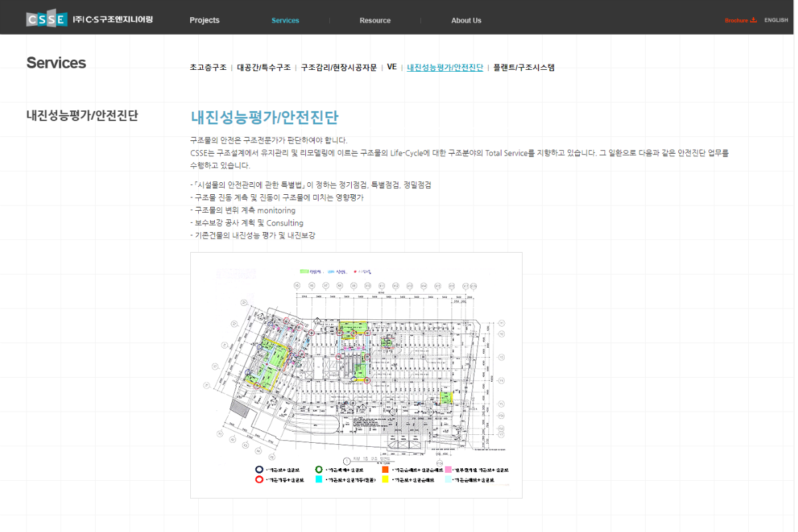Click the VE submenu link
This screenshot has width=798, height=532.
coord(392,67)
